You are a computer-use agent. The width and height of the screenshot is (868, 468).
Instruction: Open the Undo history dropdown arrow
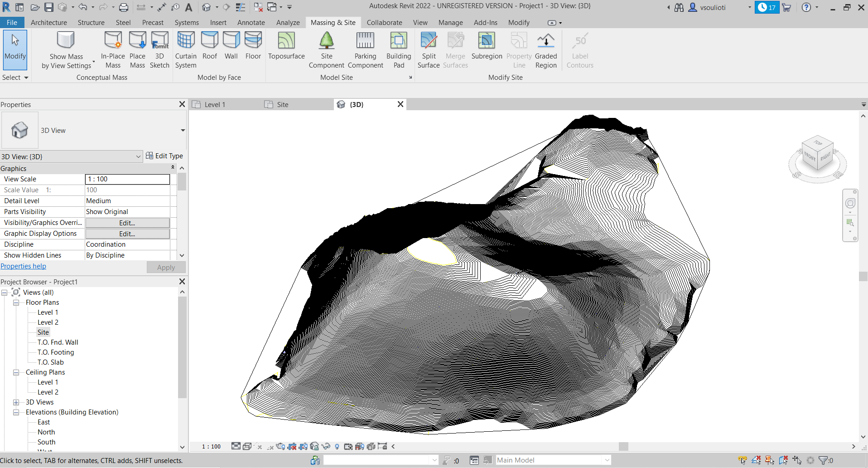(93, 7)
